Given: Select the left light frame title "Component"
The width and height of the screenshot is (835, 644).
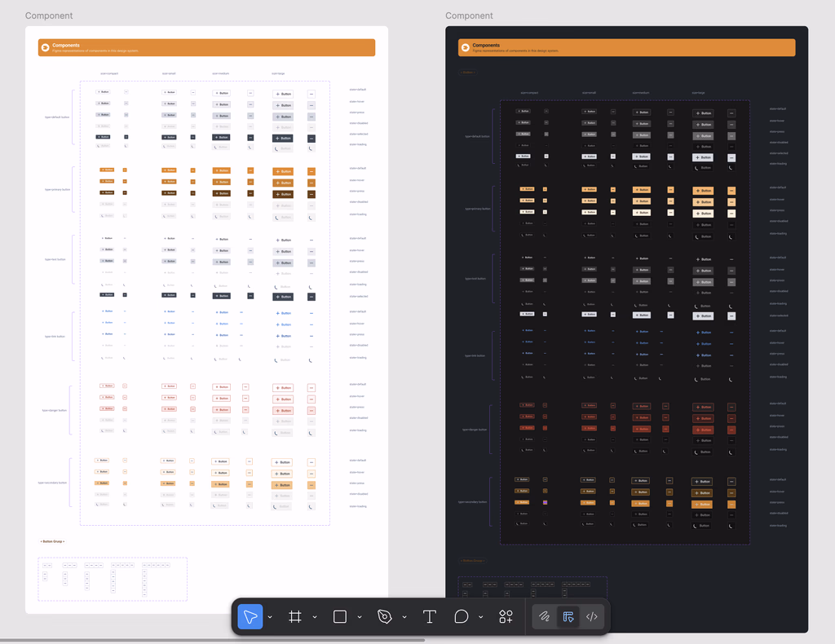Looking at the screenshot, I should [48, 15].
